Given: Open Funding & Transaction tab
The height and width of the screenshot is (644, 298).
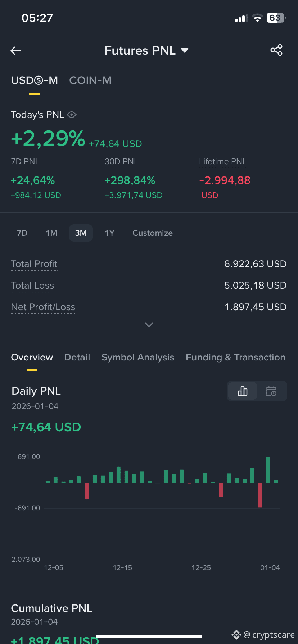Looking at the screenshot, I should coord(235,357).
